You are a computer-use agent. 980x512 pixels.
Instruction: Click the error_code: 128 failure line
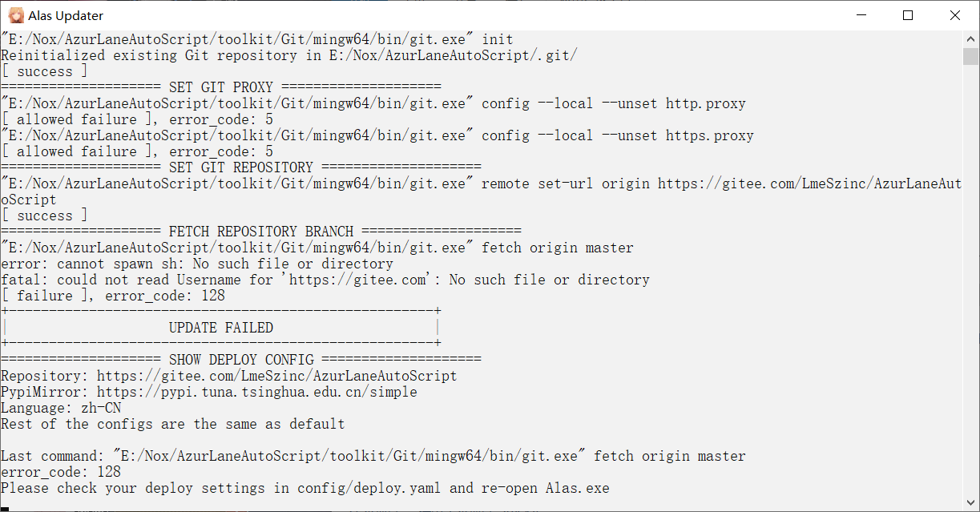pos(112,295)
